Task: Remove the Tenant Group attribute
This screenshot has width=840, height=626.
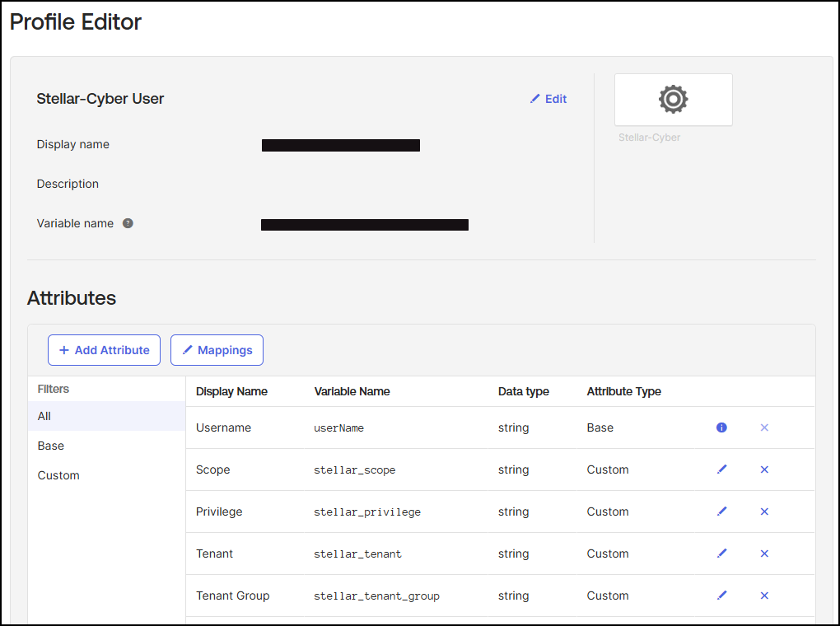Action: (x=764, y=596)
